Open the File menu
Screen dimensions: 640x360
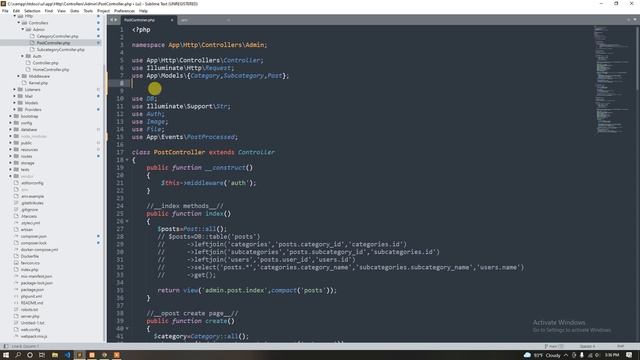tap(5, 11)
